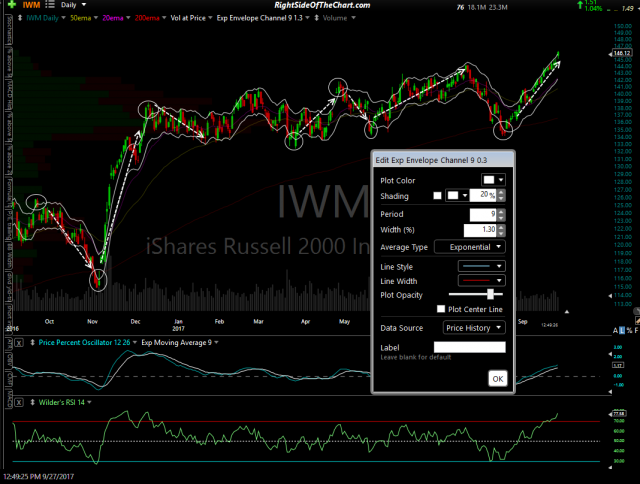Toggle the Shading checkbox
Image resolution: width=640 pixels, height=484 pixels.
pyautogui.click(x=437, y=194)
